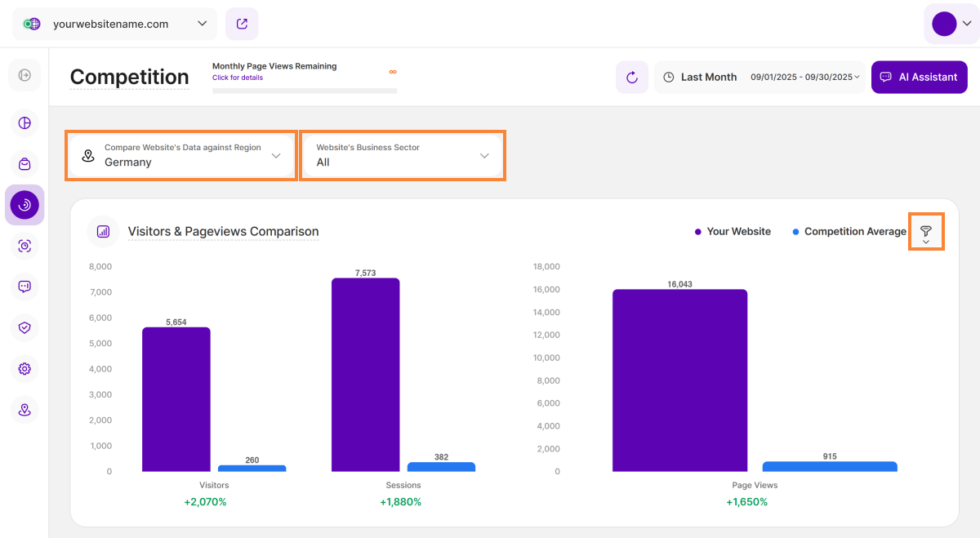Click the refresh data icon button
Image resolution: width=980 pixels, height=538 pixels.
click(x=631, y=78)
